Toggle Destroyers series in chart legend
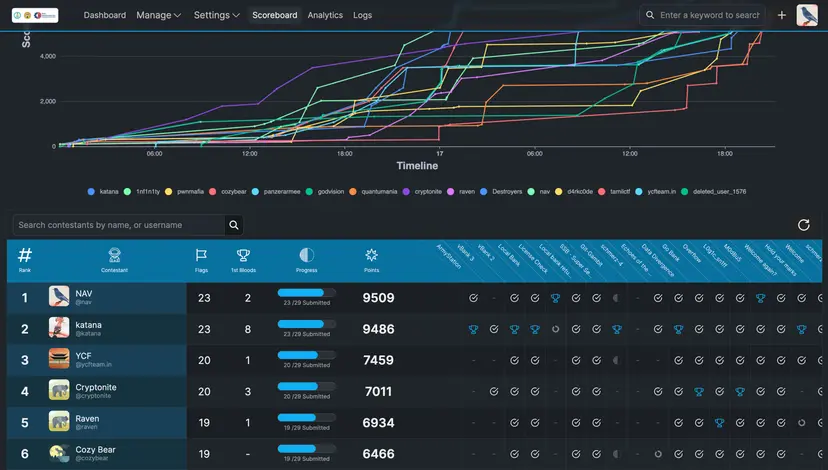Viewport: 828px width, 470px height. (x=501, y=192)
